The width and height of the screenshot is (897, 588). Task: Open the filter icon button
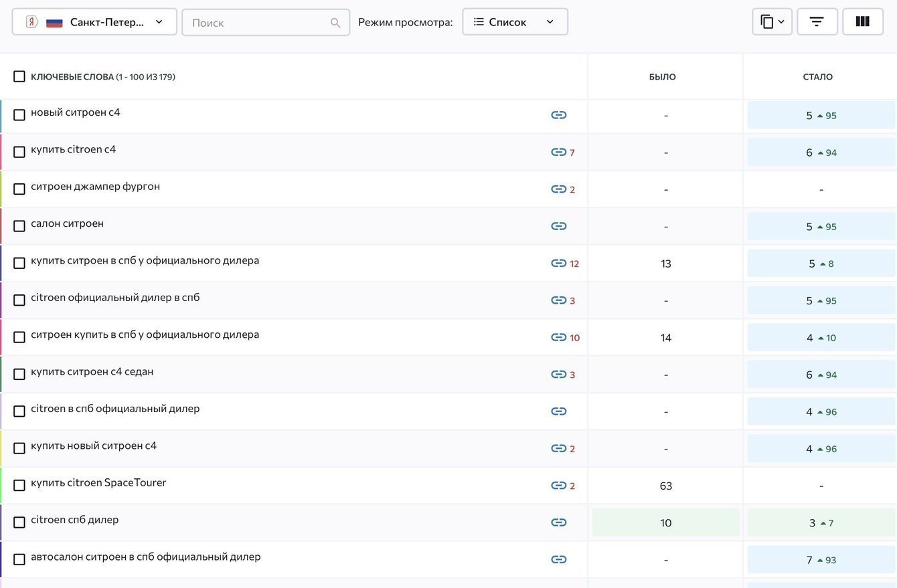coord(817,21)
